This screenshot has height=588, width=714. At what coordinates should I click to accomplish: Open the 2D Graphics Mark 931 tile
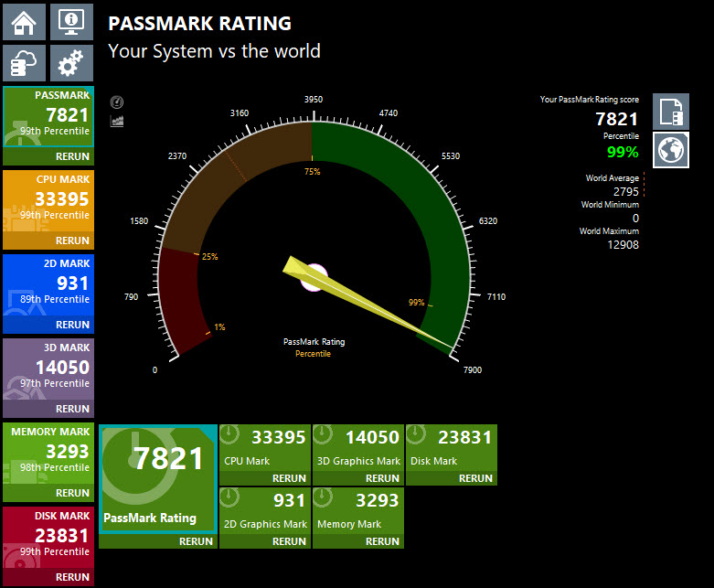coord(265,511)
